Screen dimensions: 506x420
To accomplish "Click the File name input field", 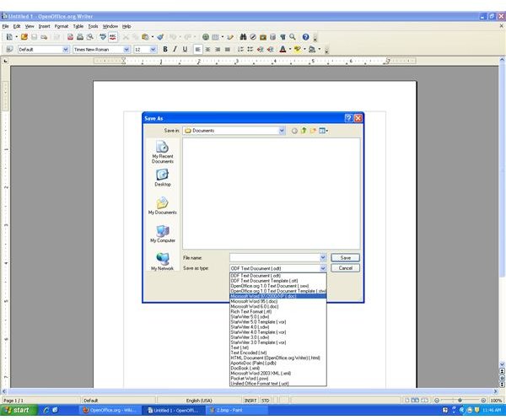I will point(275,257).
